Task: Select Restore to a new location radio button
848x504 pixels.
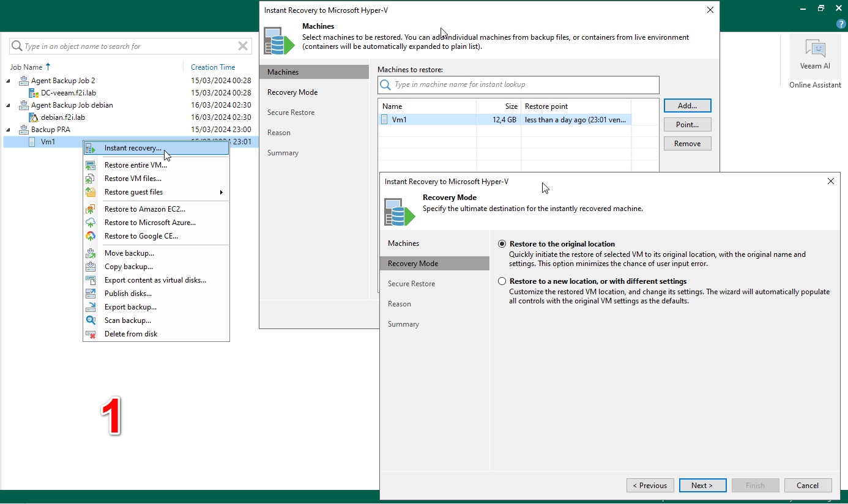Action: pos(502,281)
